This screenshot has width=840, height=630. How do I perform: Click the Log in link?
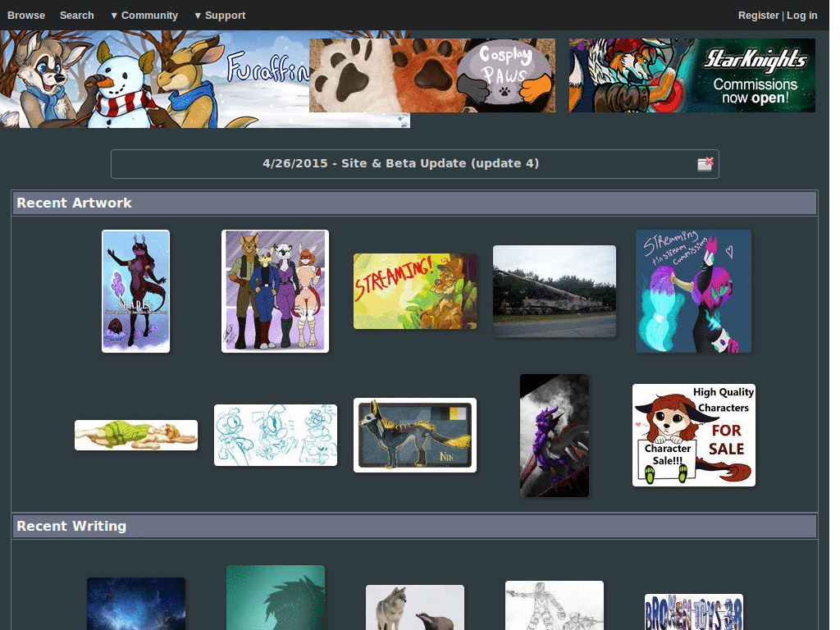tap(802, 15)
